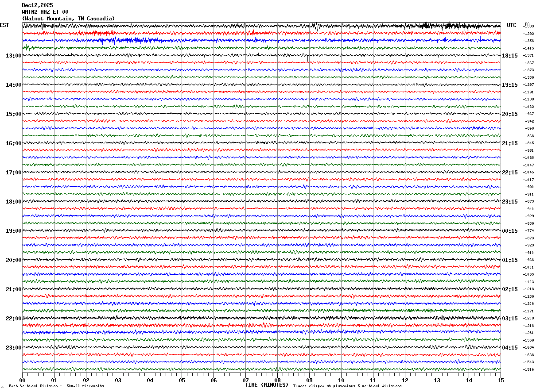Screen dimensions: 536x392
Task: Click the DC offset value -1103
Action: click(x=528, y=282)
